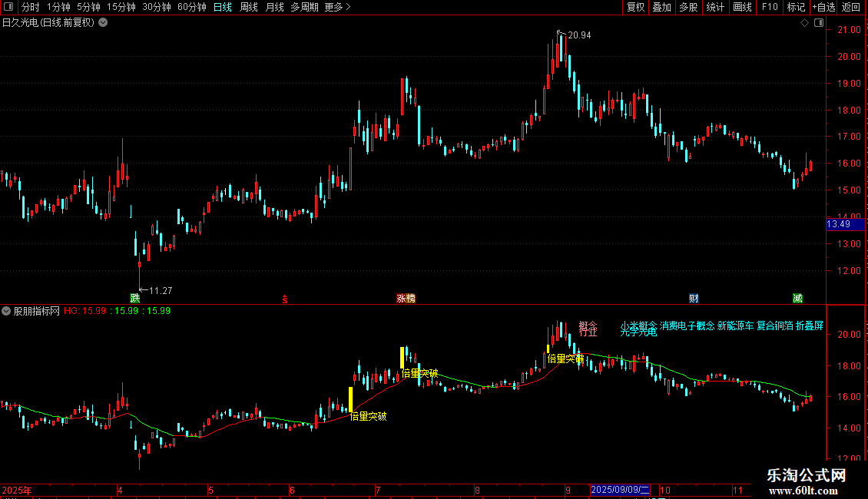Open the 日久光电 chart title dropdown arrow

click(x=103, y=23)
